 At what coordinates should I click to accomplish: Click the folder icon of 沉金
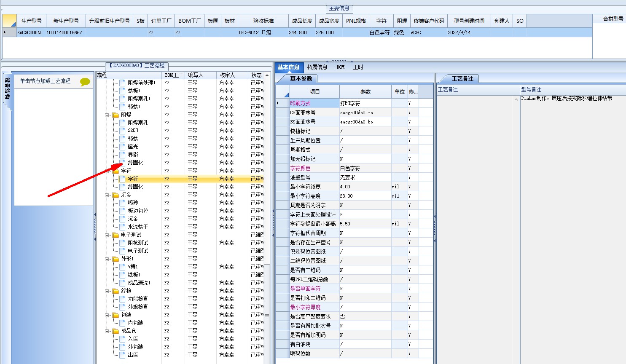[116, 195]
